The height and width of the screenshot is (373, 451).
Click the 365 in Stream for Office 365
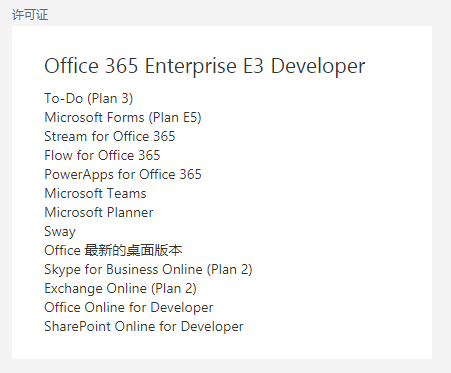click(x=164, y=136)
